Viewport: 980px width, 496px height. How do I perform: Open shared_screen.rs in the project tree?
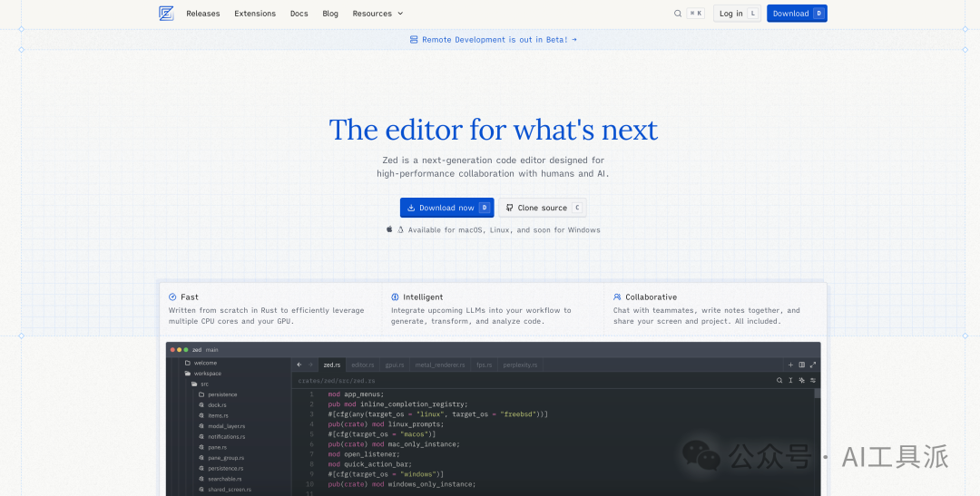coord(230,490)
